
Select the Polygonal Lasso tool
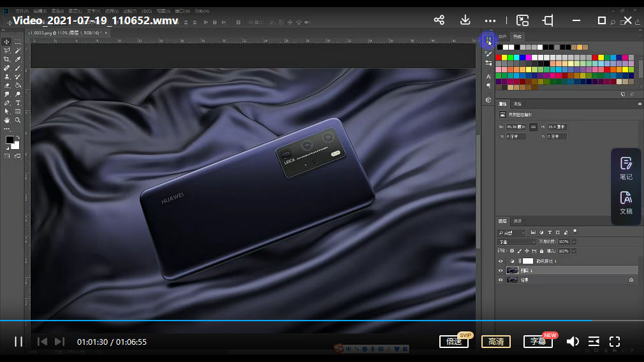(x=6, y=50)
